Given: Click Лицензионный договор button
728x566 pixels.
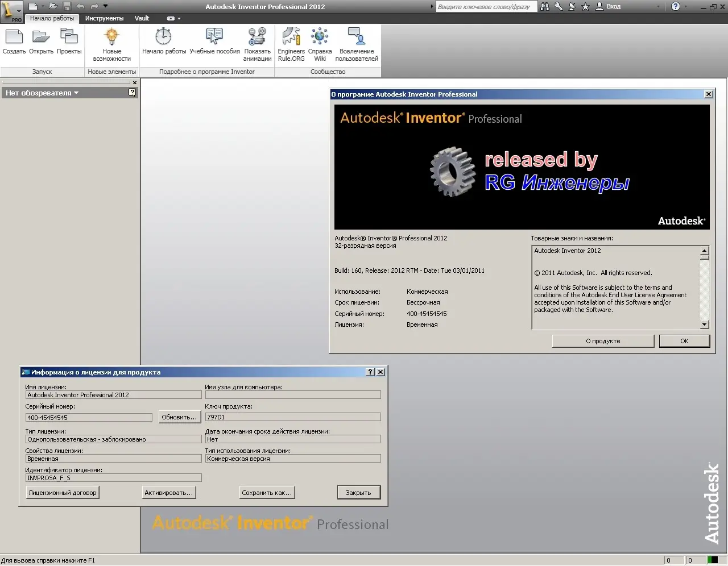Looking at the screenshot, I should click(x=63, y=493).
